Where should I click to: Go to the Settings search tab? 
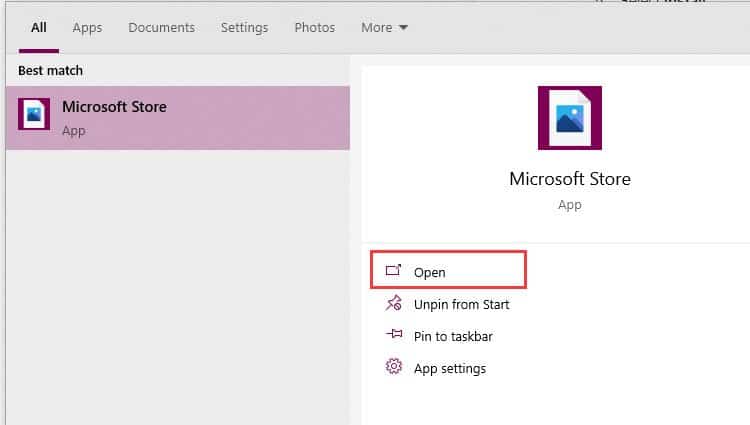point(244,28)
